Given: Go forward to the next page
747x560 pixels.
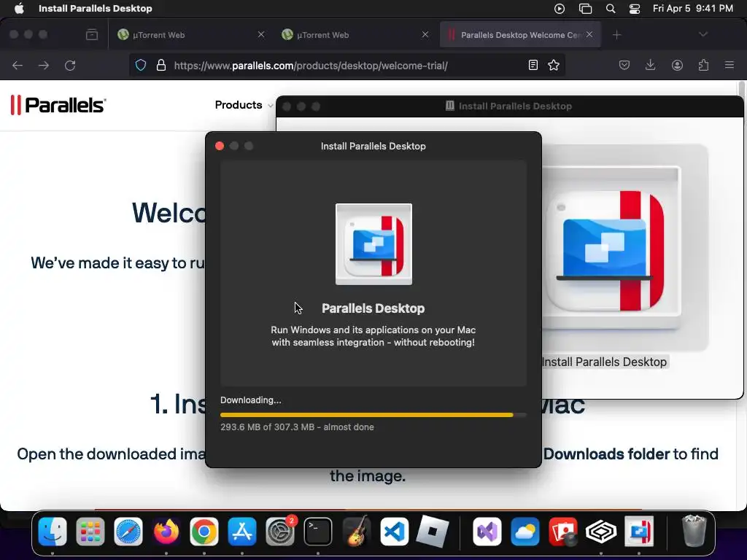Looking at the screenshot, I should 44,65.
